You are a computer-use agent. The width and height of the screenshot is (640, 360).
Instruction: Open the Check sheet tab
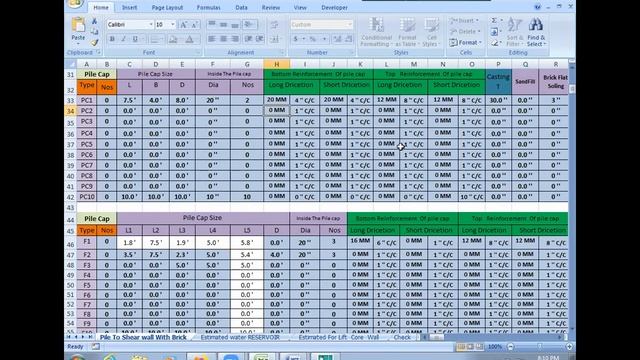click(x=402, y=338)
